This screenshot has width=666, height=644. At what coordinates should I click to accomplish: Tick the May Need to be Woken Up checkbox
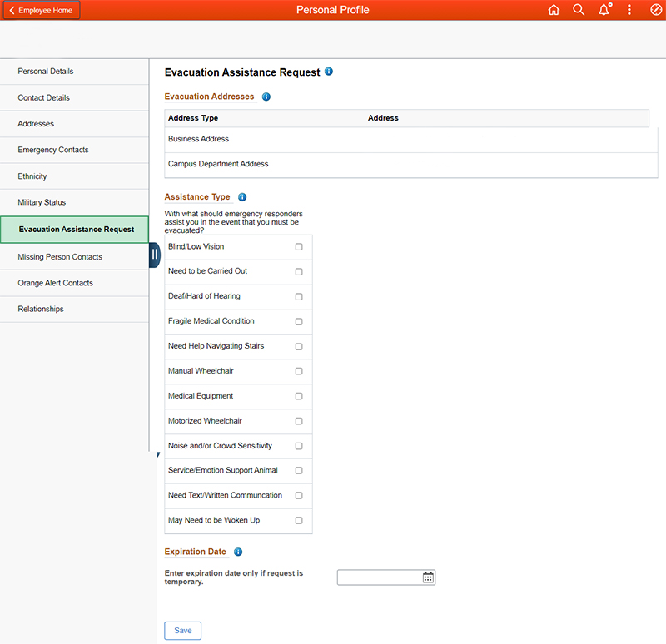click(x=299, y=521)
